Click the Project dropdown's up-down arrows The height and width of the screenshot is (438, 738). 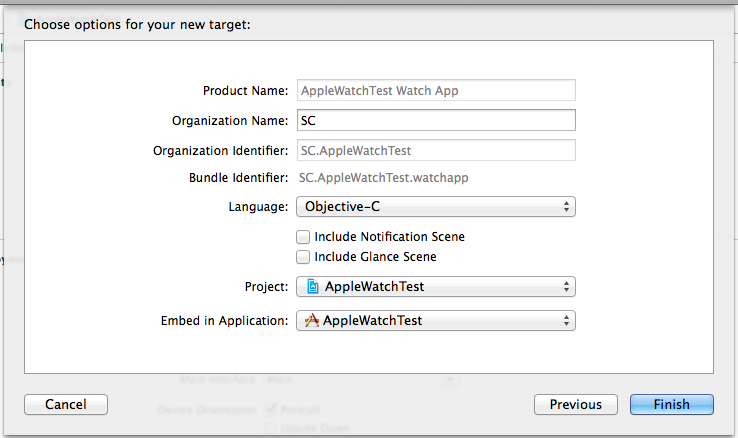[x=566, y=286]
